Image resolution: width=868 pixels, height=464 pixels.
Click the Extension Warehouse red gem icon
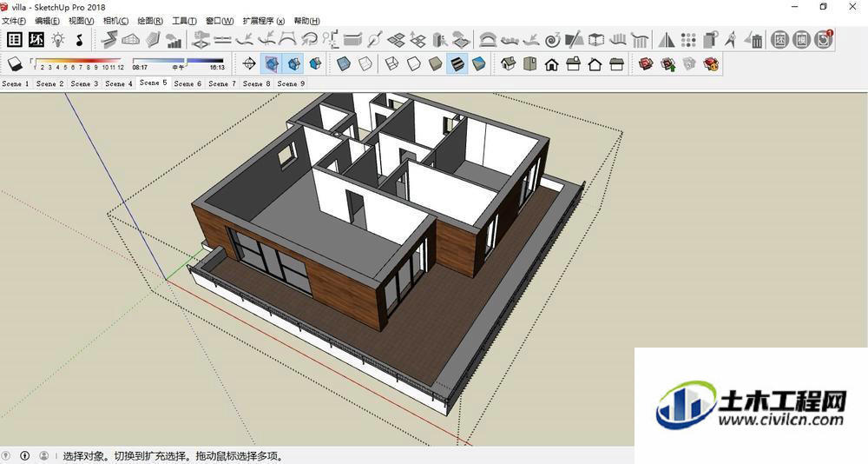(x=711, y=64)
